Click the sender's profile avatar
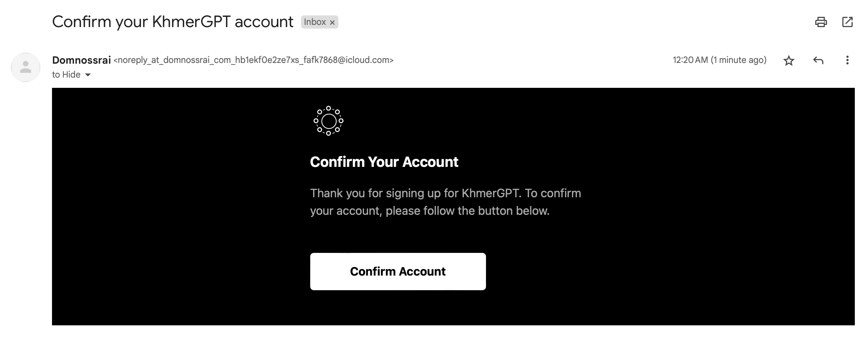 pyautogui.click(x=26, y=67)
